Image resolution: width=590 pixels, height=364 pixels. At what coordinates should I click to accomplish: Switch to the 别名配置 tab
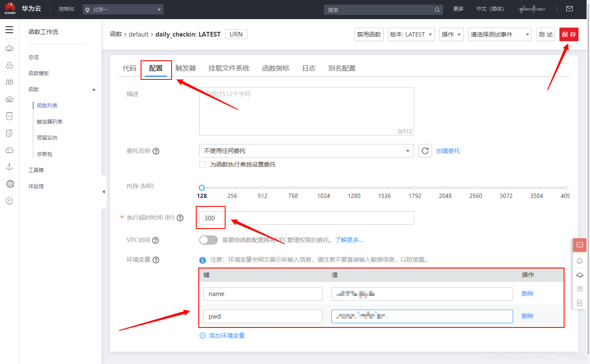coord(342,68)
